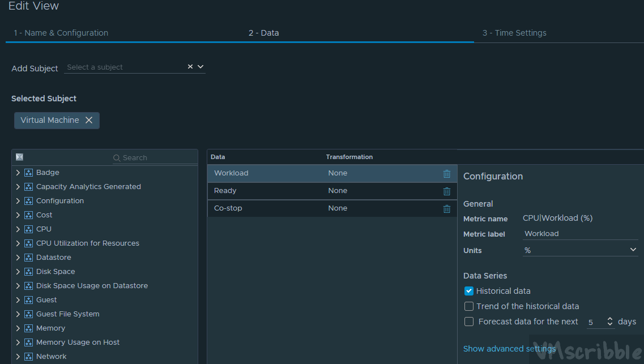Screen dimensions: 644x364
Task: Go to 1 - Name & Configuration tab
Action: click(x=61, y=33)
